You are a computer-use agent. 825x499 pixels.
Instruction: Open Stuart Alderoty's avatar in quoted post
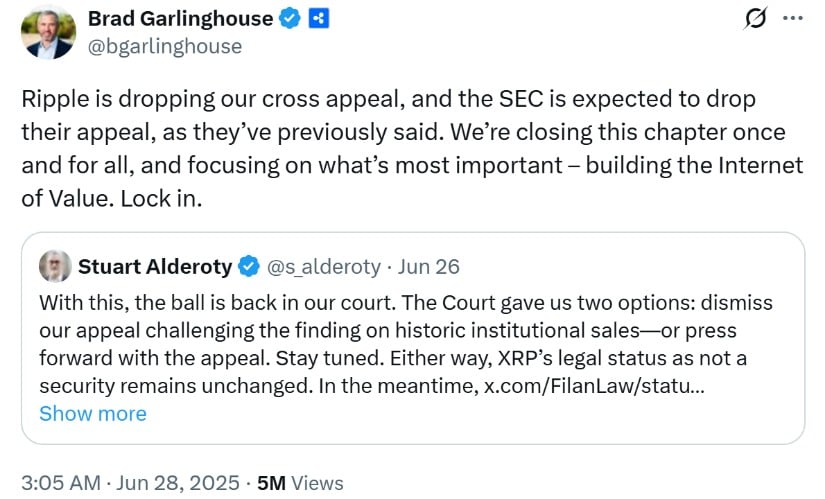pos(55,266)
